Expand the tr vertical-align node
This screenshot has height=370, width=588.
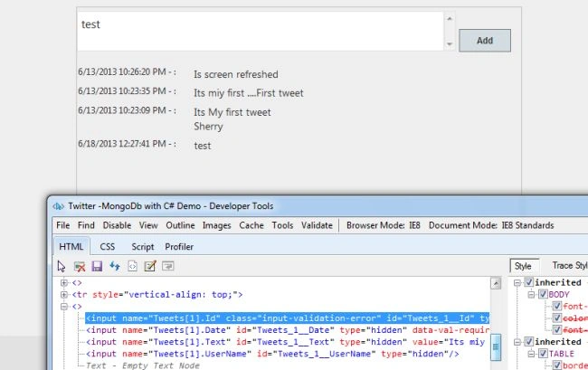point(64,295)
